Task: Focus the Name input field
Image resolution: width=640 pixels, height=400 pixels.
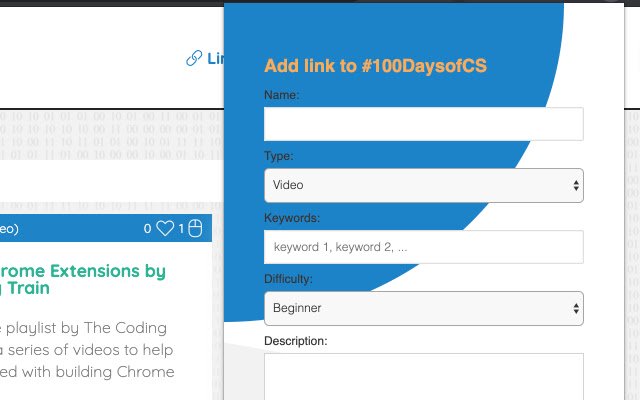Action: pyautogui.click(x=424, y=124)
